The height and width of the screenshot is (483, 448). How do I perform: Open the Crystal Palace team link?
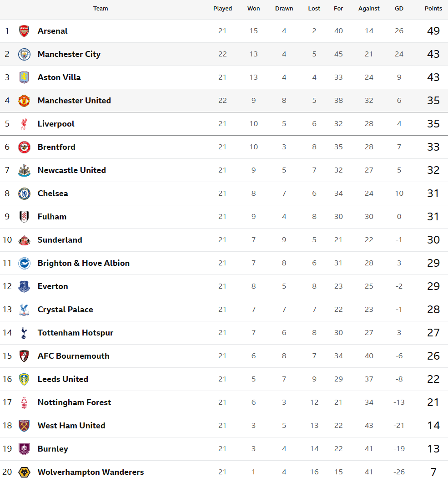pos(65,310)
